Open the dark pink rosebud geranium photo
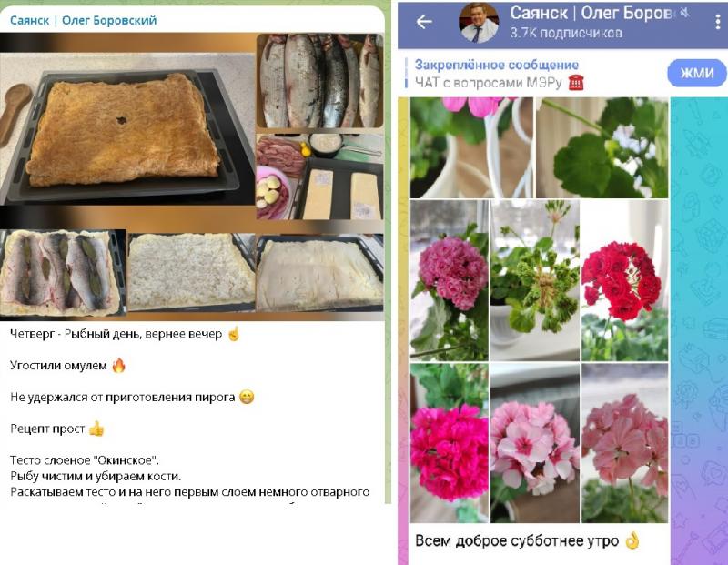Image resolution: width=728 pixels, height=565 pixels. [x=450, y=280]
